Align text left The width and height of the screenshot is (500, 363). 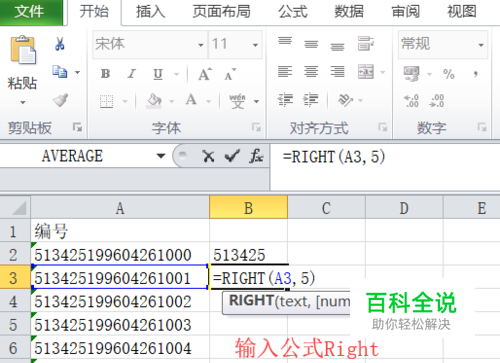click(x=285, y=72)
